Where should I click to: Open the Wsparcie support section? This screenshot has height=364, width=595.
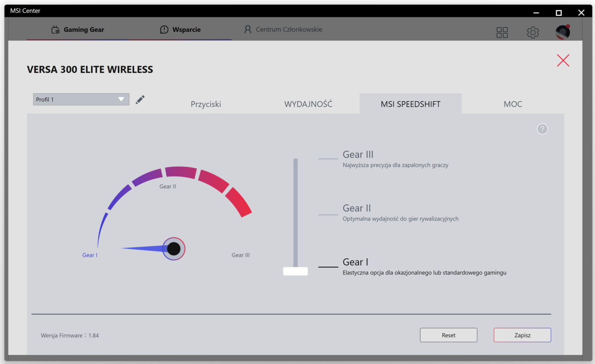tap(187, 29)
